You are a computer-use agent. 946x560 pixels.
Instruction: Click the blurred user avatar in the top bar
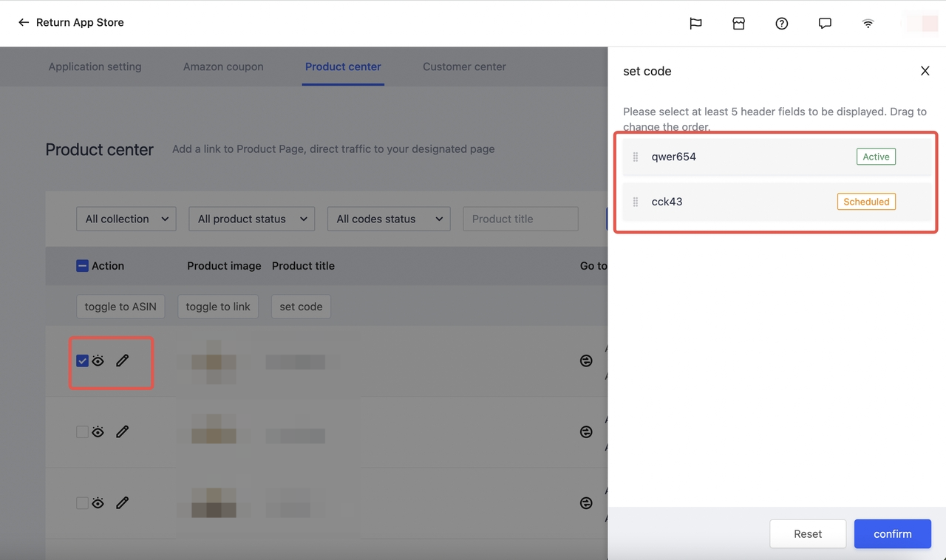coord(922,23)
